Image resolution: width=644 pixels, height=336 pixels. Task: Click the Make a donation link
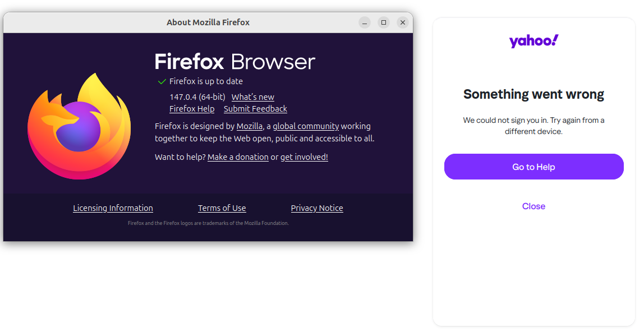[x=238, y=157]
